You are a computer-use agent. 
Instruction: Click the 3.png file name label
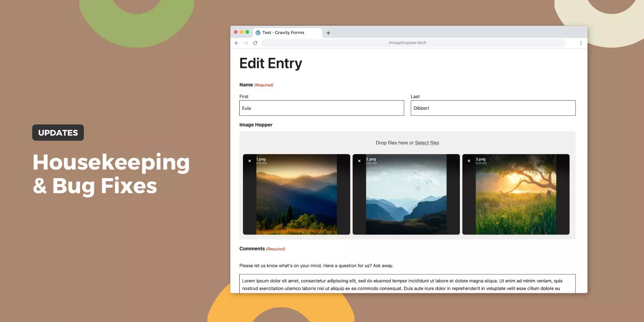coord(480,159)
